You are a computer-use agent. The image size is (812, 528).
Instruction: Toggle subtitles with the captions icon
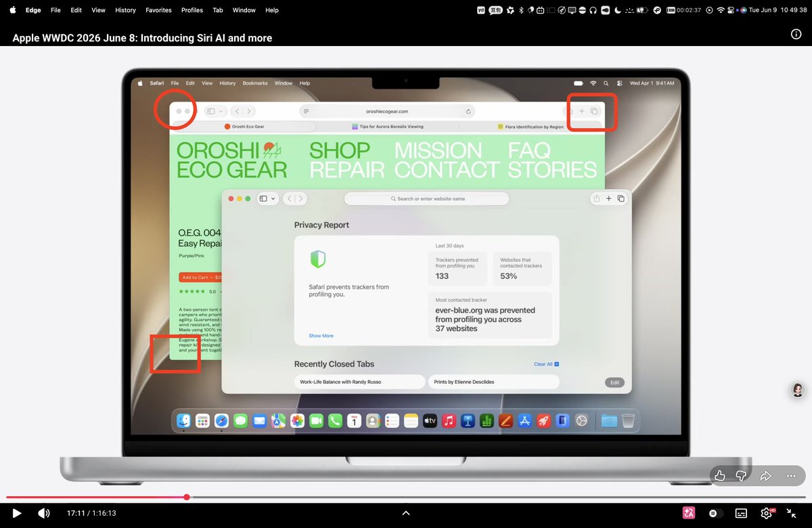[x=741, y=513]
